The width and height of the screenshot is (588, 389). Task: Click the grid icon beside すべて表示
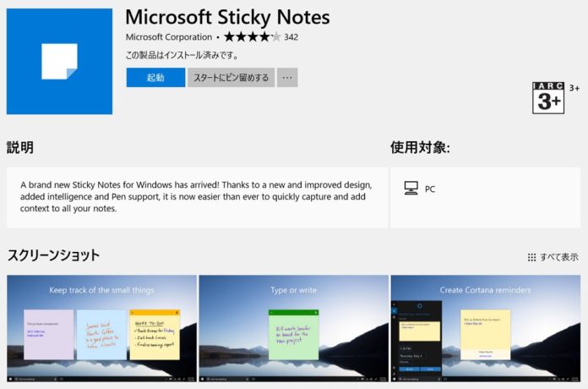coord(531,258)
